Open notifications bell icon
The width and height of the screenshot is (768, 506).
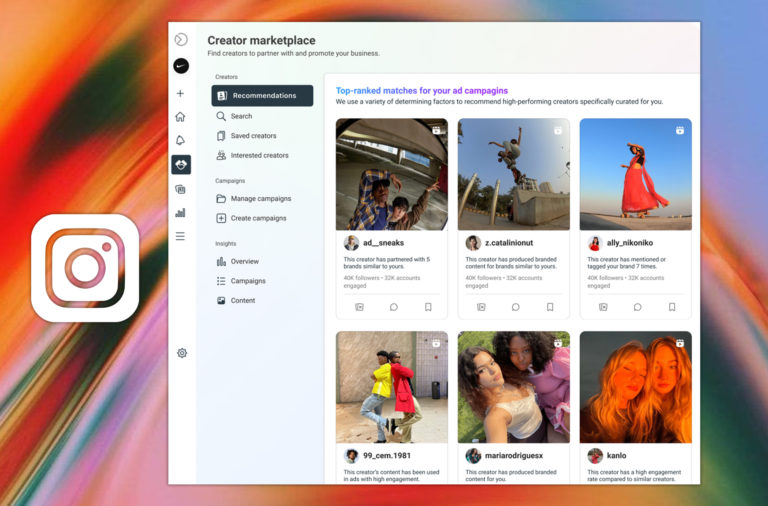pyautogui.click(x=180, y=141)
